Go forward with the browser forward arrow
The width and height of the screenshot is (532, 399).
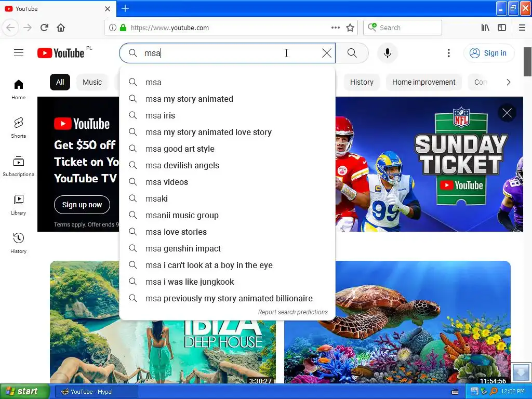click(28, 28)
